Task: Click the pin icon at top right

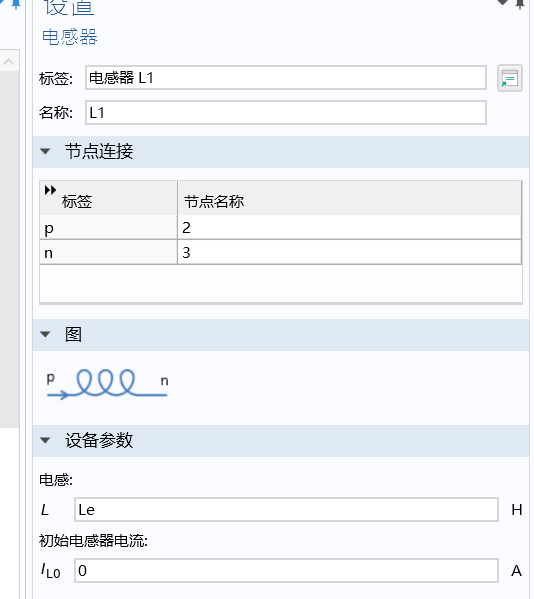Action: tap(520, 4)
